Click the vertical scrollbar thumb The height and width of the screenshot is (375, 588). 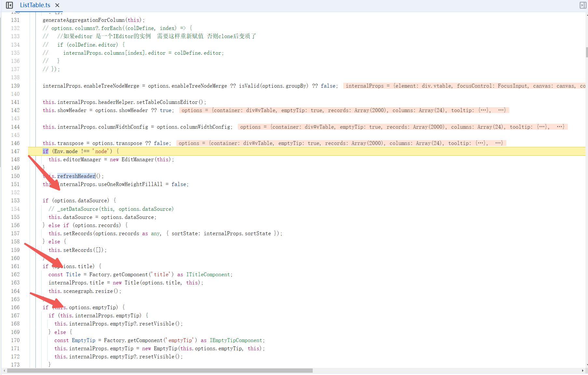point(587,52)
